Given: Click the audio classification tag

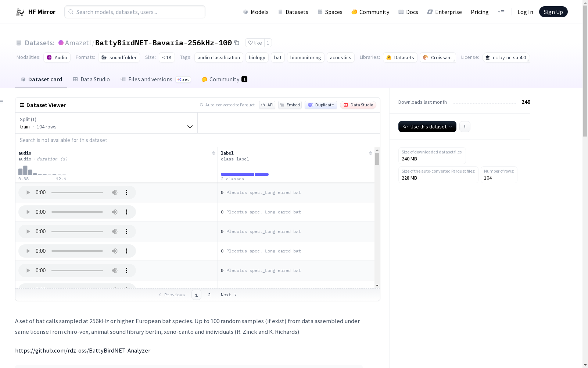Looking at the screenshot, I should [219, 57].
